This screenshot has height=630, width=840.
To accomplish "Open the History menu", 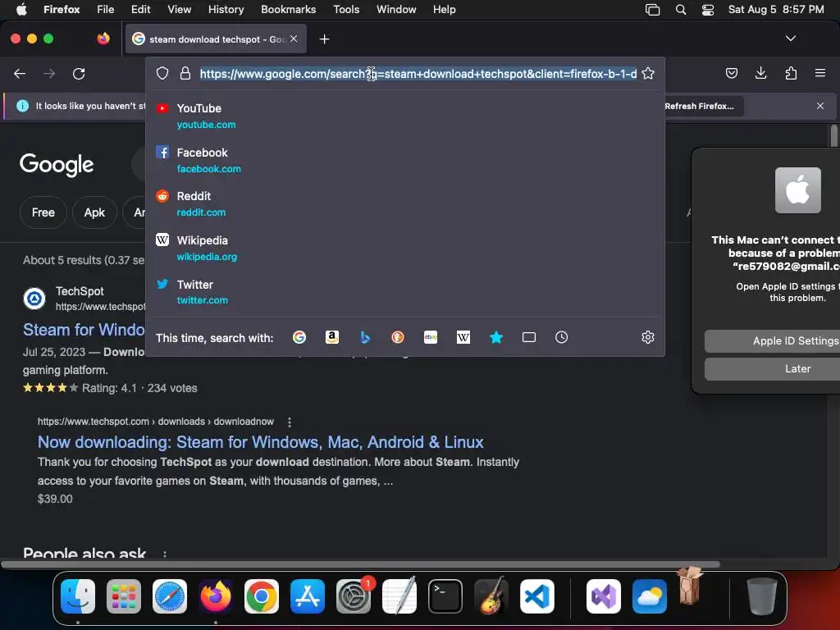I will click(226, 10).
